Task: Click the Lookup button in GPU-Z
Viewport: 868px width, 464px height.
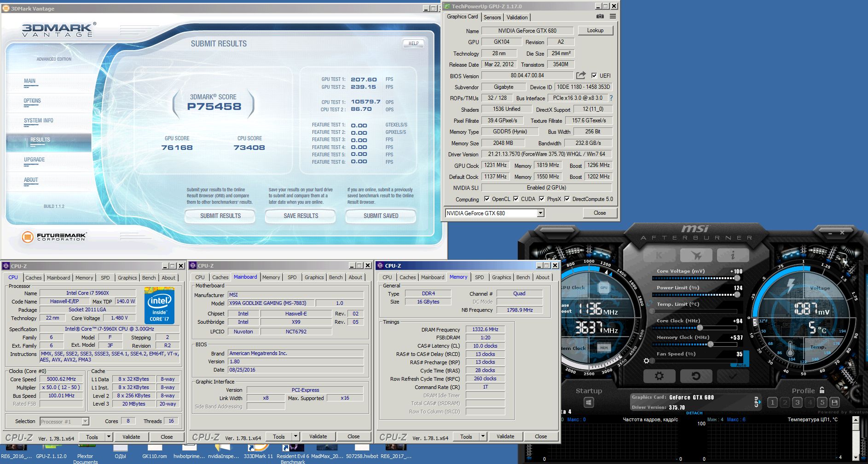Action: [x=595, y=30]
